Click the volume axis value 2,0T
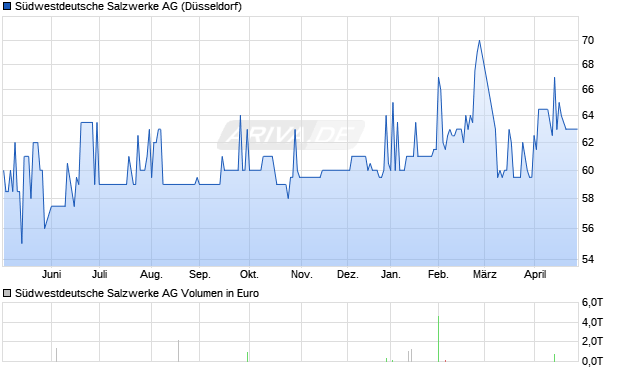Screen dimensions: 620x371 point(592,341)
